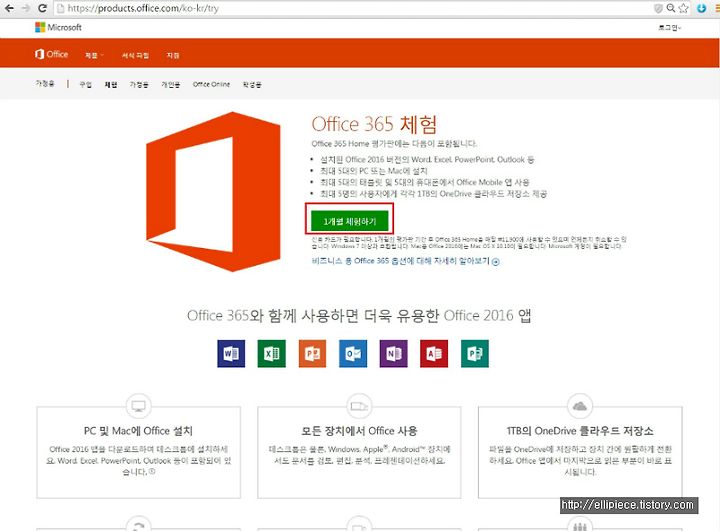Image resolution: width=720 pixels, height=531 pixels.
Task: Select the bold 체험 sub-navigation tab
Action: pyautogui.click(x=111, y=85)
